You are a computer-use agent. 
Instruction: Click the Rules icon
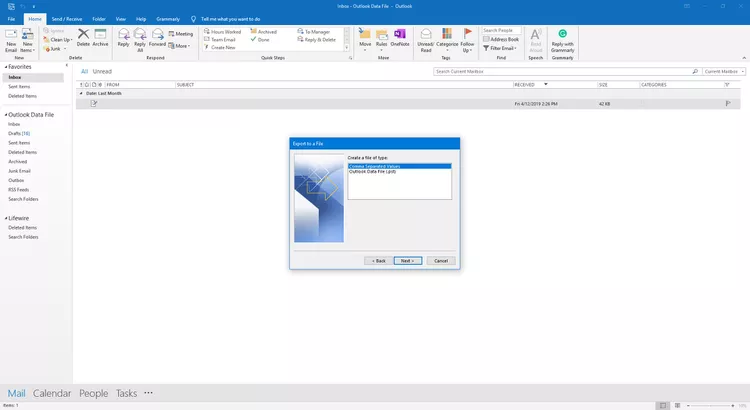(x=382, y=34)
